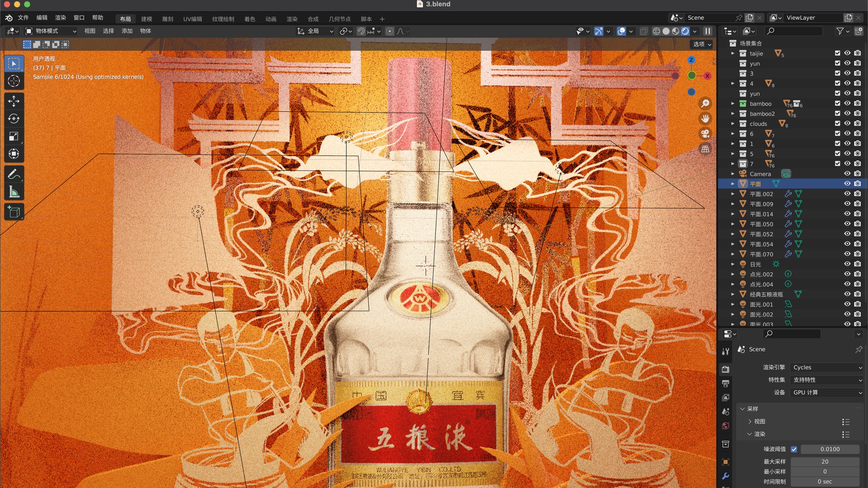Screen dimensions: 868x488
Task: Click the outliner filter funnel icon
Action: [840, 31]
